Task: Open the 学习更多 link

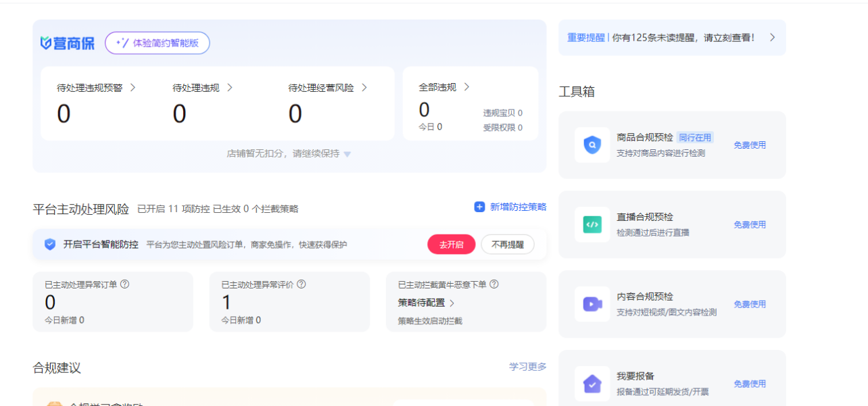Action: pyautogui.click(x=527, y=367)
